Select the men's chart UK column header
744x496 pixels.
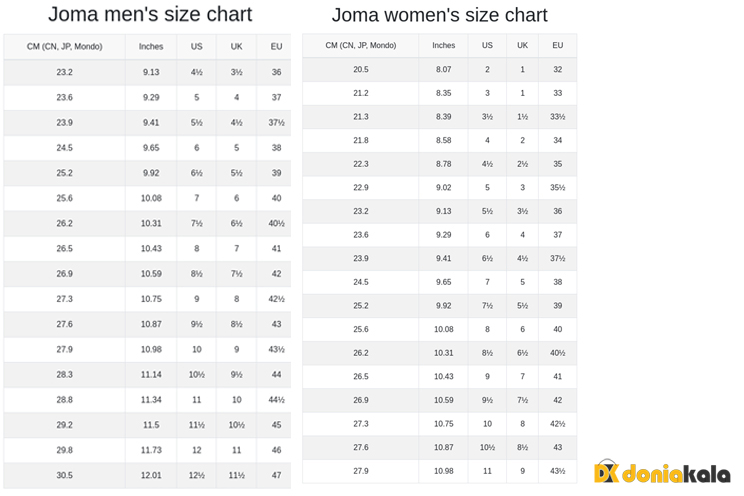click(236, 47)
